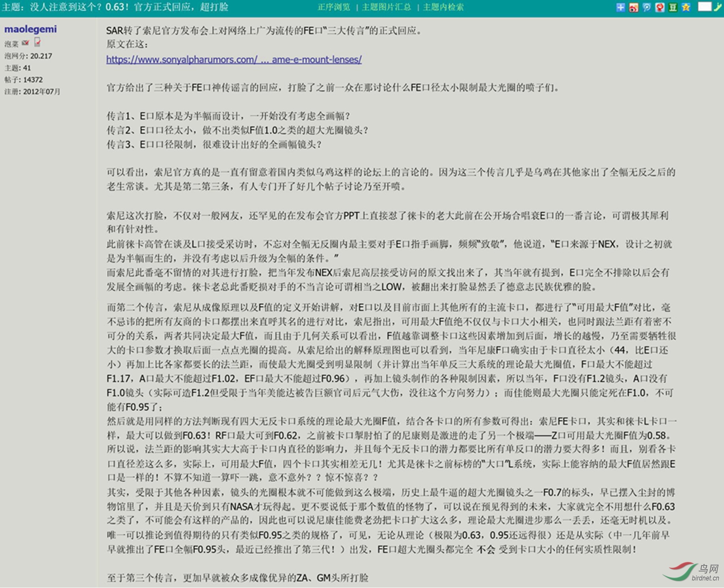
Task: Click the opening line starting with SAR转了索尼官方发布会
Action: 263,30
